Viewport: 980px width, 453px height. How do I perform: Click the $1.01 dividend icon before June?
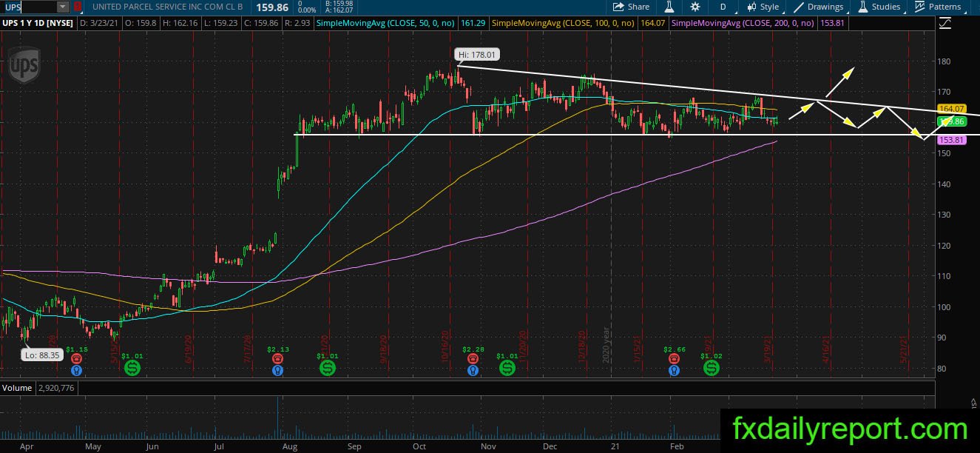click(x=132, y=367)
